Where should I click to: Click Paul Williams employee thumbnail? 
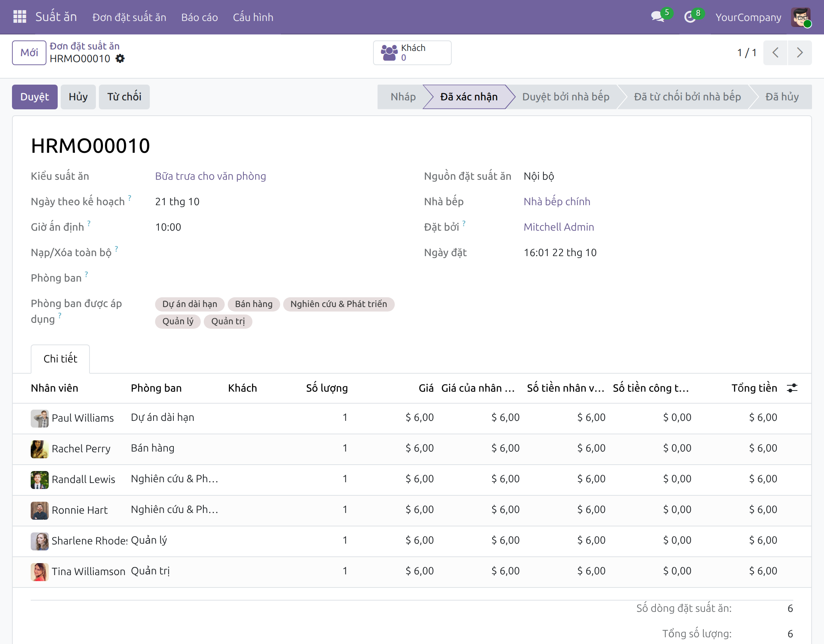coord(40,418)
